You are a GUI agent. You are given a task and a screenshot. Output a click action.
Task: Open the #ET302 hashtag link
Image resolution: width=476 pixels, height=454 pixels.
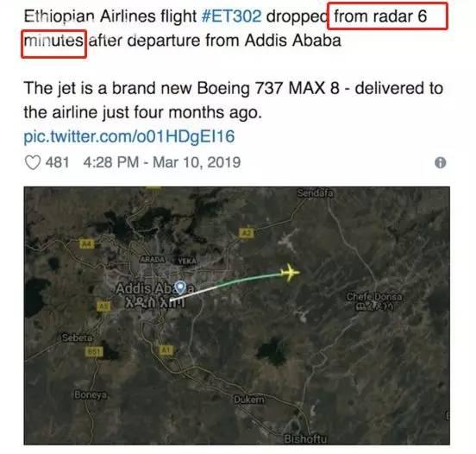(231, 16)
